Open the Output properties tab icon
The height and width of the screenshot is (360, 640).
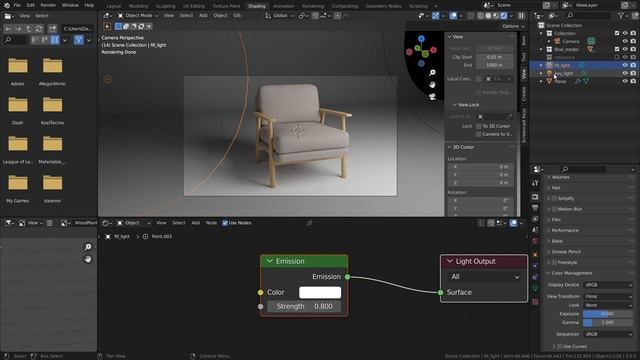tap(536, 208)
